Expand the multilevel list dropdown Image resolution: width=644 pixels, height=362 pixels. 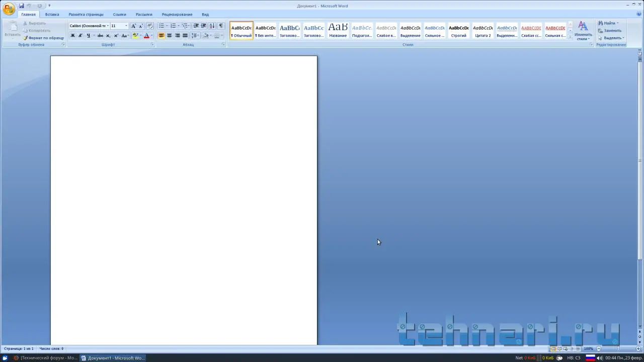[x=190, y=26]
